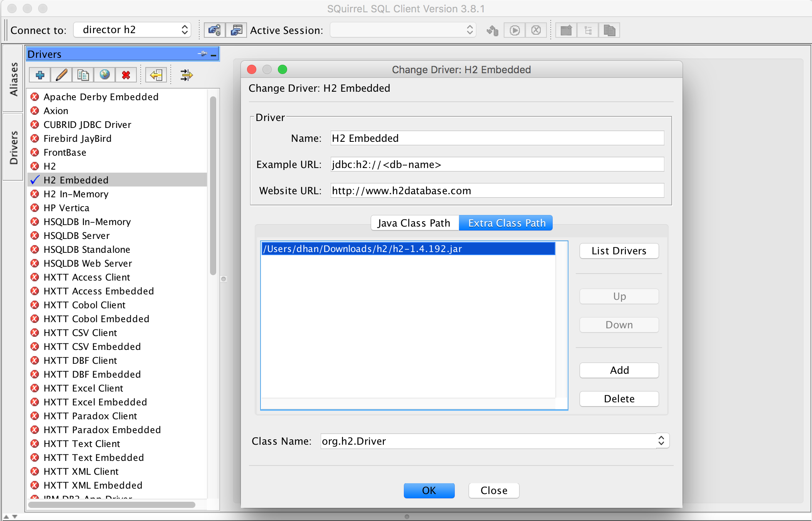Expand the Class Name combo box
The width and height of the screenshot is (812, 521).
coord(661,441)
